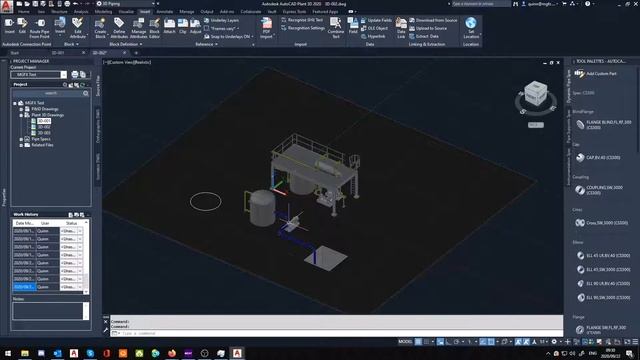Click the Clip reference tool
Image resolution: width=640 pixels, height=360 pixels.
[183, 27]
